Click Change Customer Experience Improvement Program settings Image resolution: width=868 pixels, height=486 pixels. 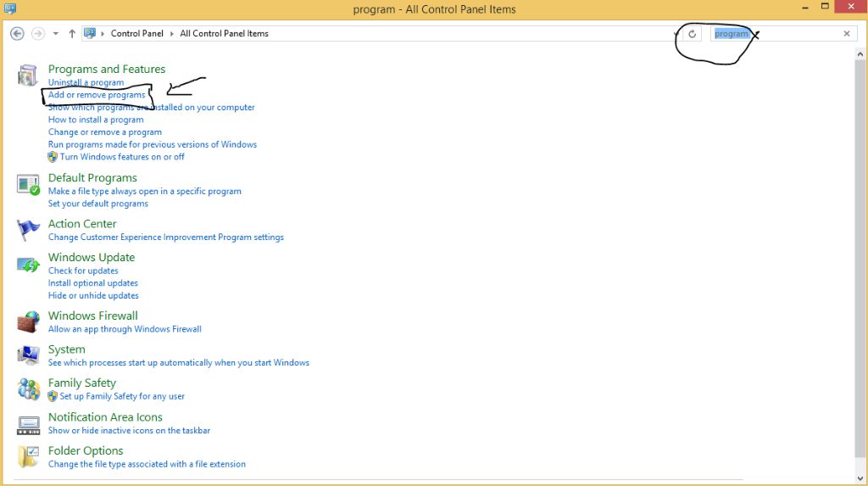click(166, 237)
